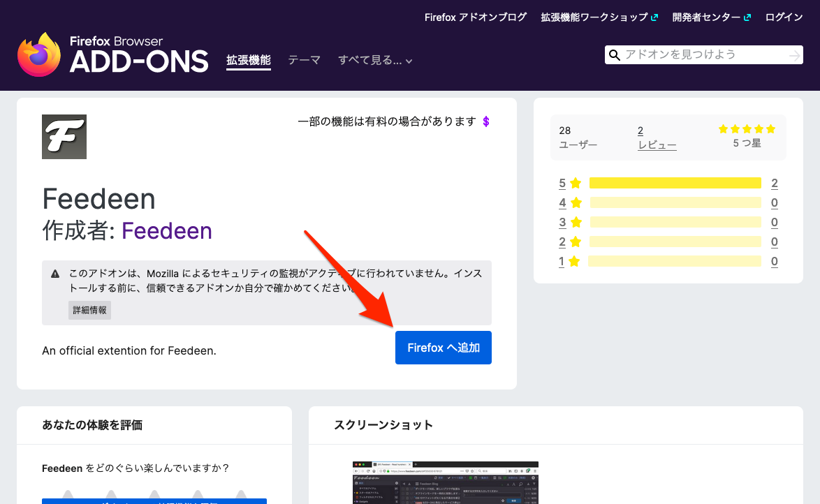Click the Firefox へ追加 button
The image size is (820, 504).
444,348
